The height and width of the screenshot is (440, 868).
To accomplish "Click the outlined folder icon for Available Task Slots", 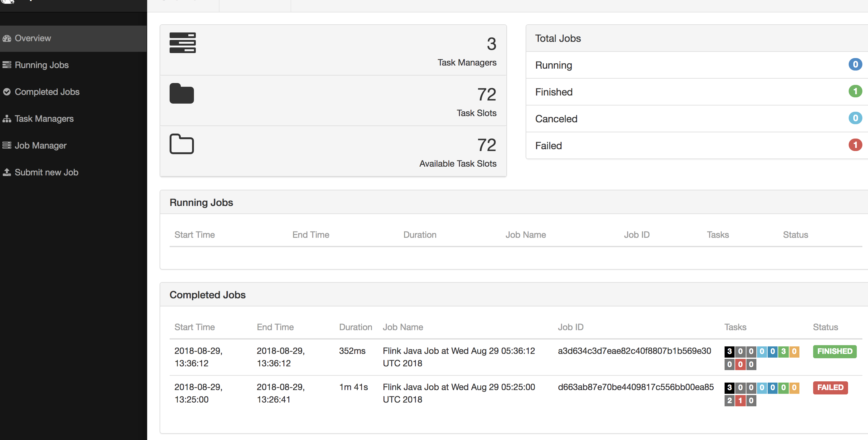I will coord(182,144).
